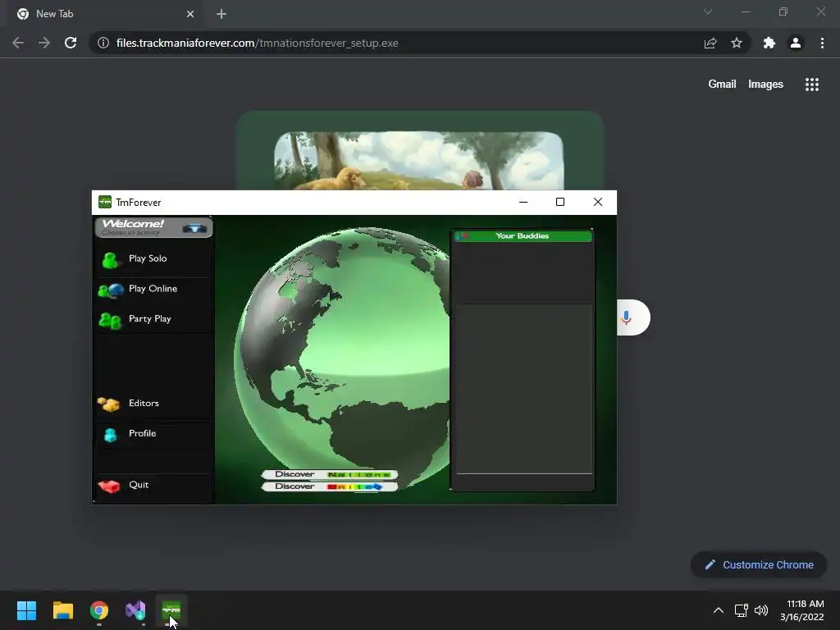Open a new Chrome tab
The image size is (840, 630).
[221, 14]
